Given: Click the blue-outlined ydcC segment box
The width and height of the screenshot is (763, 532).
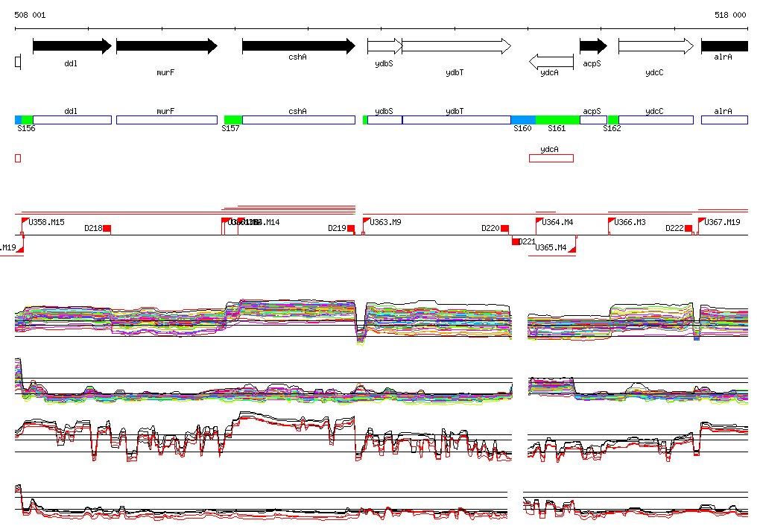Looking at the screenshot, I should pos(656,120).
